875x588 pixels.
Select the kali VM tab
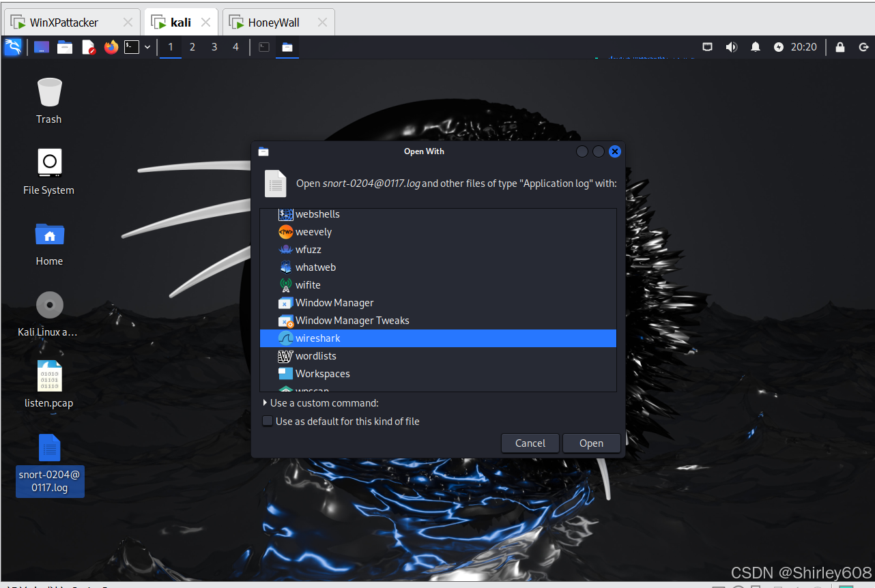coord(181,23)
